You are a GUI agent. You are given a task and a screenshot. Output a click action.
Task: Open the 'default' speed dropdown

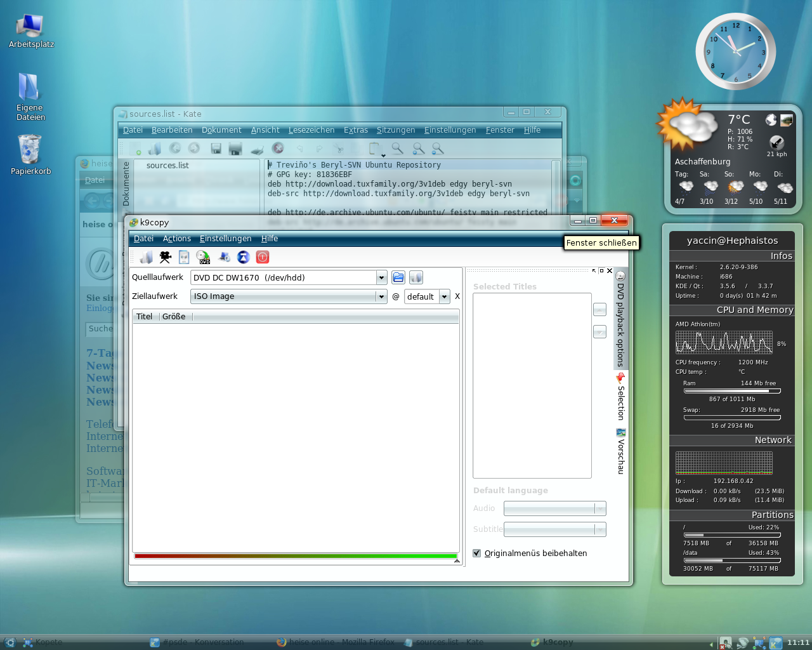445,296
